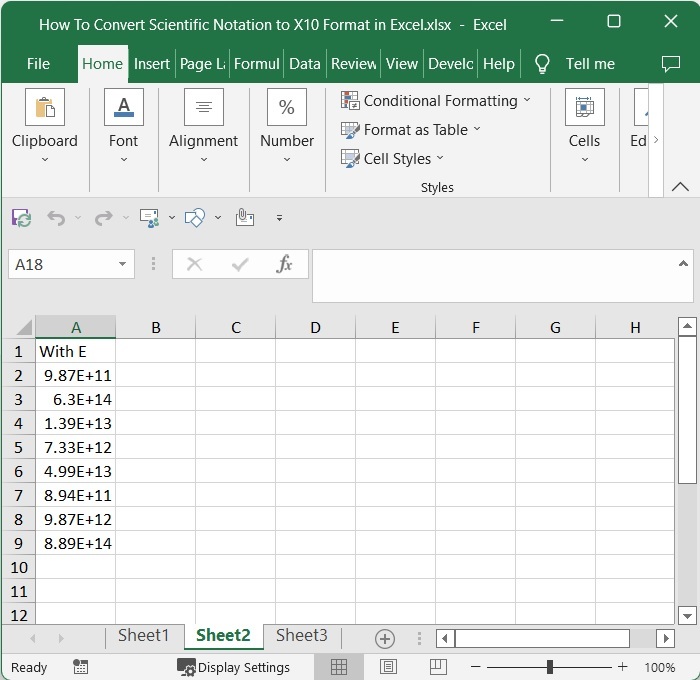Switch to Page Break Preview view
Image resolution: width=700 pixels, height=680 pixels.
click(436, 667)
